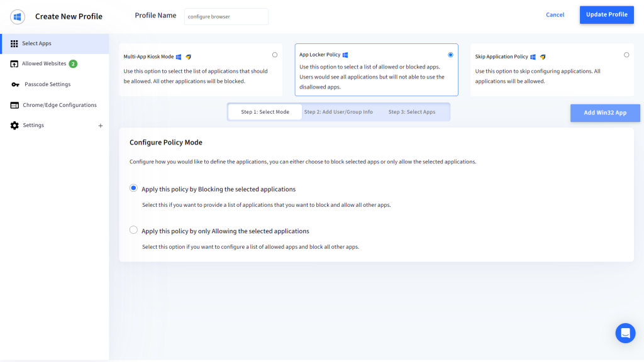Click the Select Apps grid icon
644x362 pixels.
click(x=14, y=43)
